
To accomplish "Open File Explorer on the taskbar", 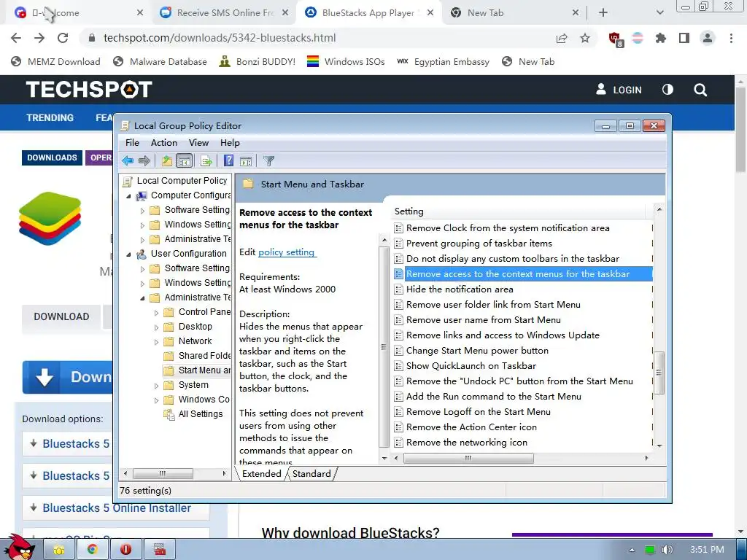I will click(59, 550).
